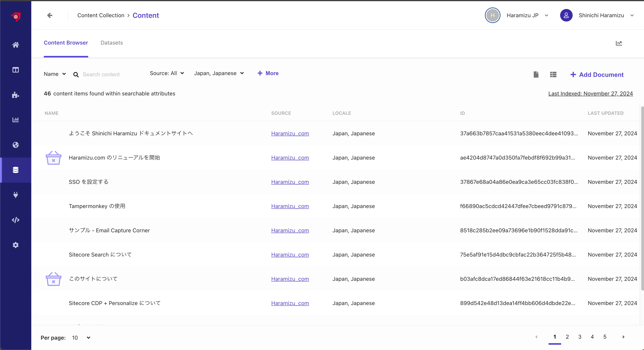Open the globe sidebar icon
Screen dimensions: 644x350
click(15, 145)
